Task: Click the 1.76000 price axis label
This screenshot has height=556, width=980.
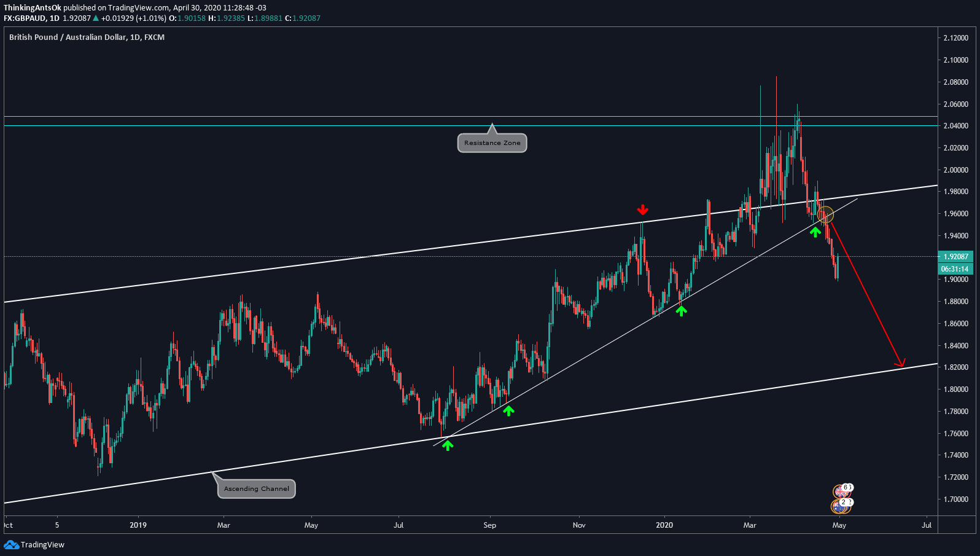Action: click(956, 434)
